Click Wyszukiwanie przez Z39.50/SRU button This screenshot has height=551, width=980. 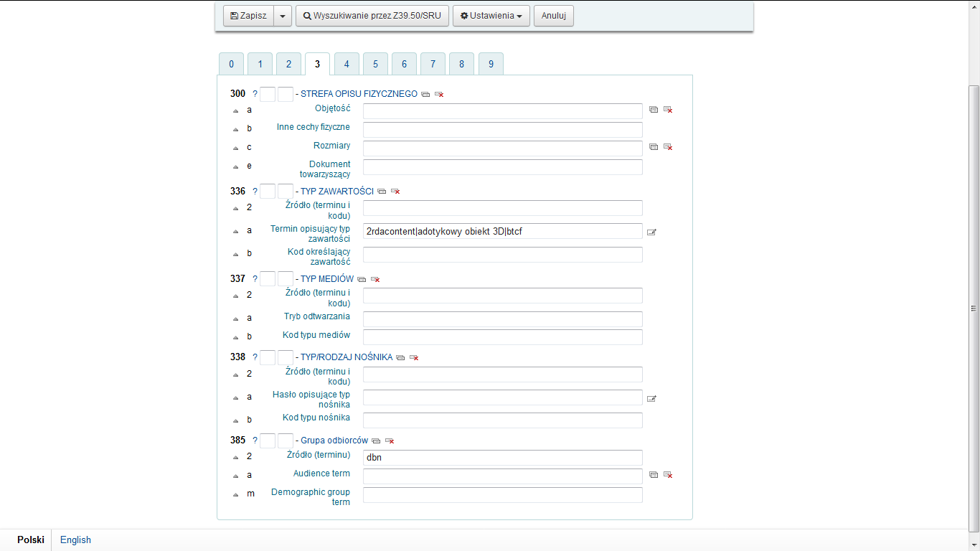pos(372,16)
